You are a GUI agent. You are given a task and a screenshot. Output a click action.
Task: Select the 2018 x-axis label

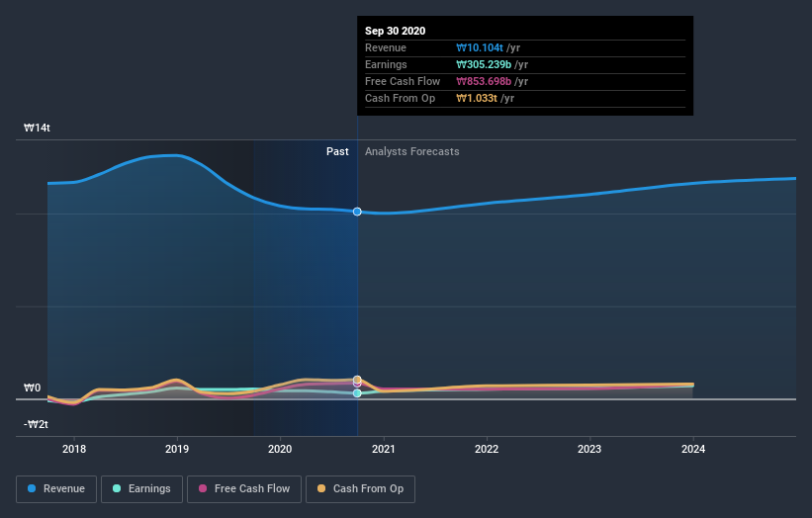point(74,449)
